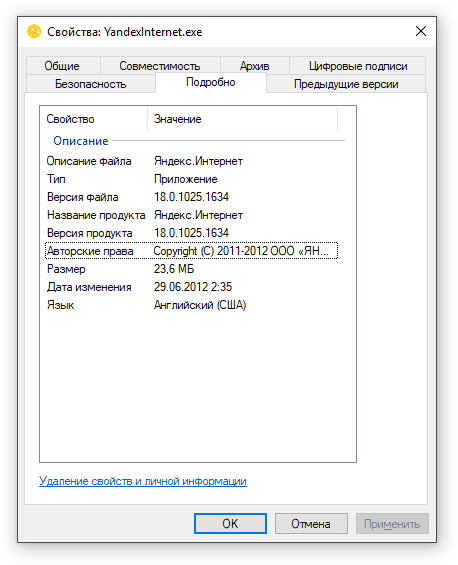This screenshot has width=458, height=565.
Task: Select the Название продукта row
Action: pos(192,215)
